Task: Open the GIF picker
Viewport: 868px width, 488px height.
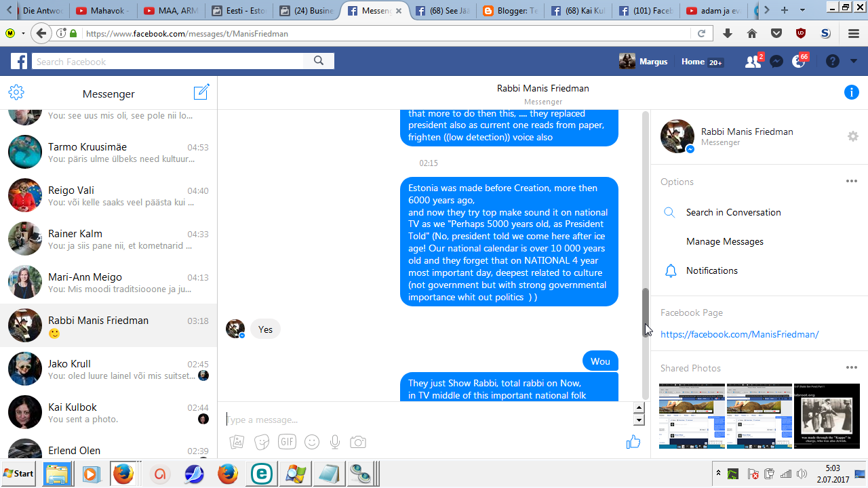Action: pos(287,442)
